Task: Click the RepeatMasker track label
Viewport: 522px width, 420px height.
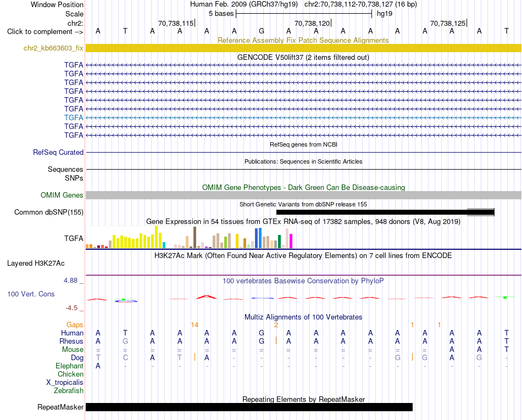Action: (x=60, y=407)
